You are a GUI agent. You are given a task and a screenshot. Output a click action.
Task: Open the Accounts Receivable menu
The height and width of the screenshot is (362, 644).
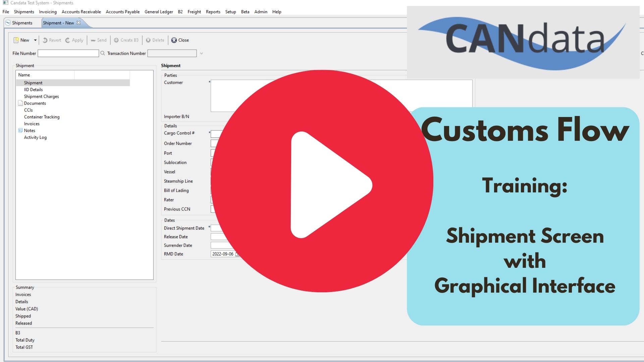81,12
